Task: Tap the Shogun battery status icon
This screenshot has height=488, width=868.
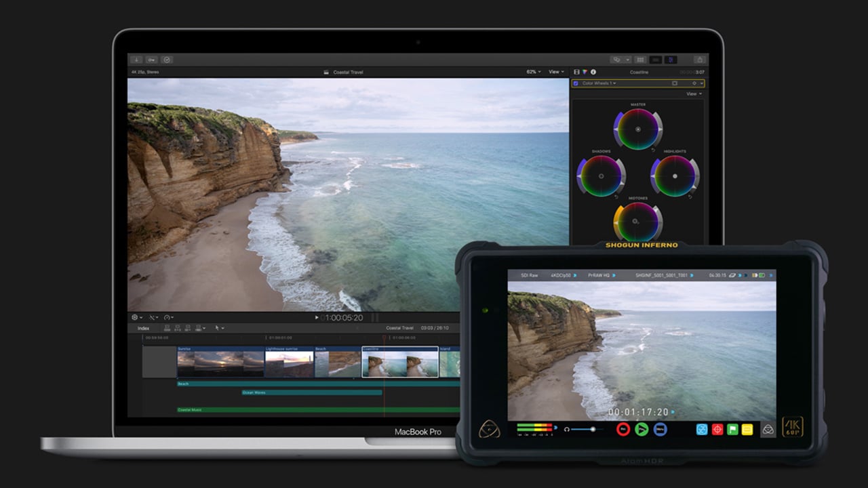Action: 762,276
